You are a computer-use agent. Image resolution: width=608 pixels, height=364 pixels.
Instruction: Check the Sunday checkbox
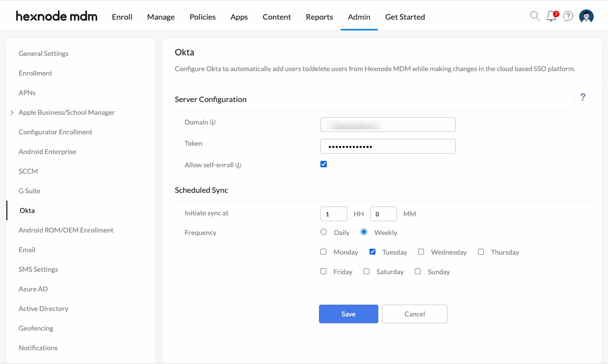(x=418, y=271)
